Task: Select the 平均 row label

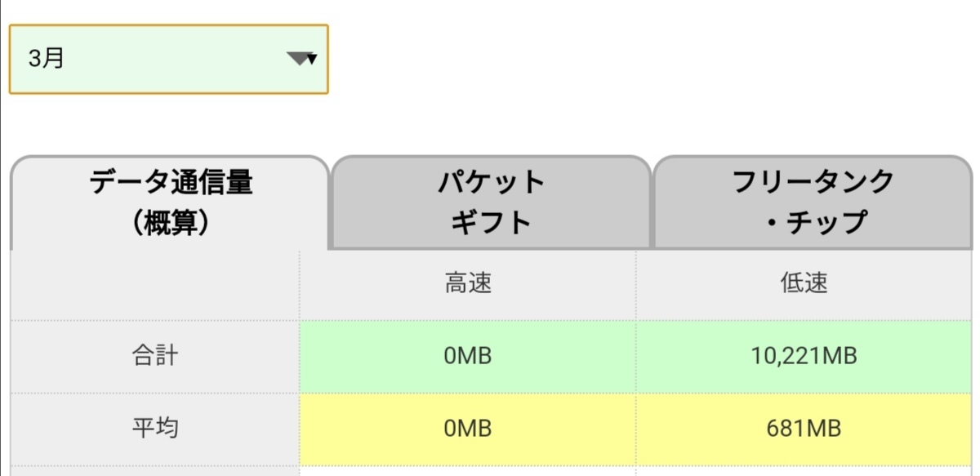Action: tap(155, 429)
